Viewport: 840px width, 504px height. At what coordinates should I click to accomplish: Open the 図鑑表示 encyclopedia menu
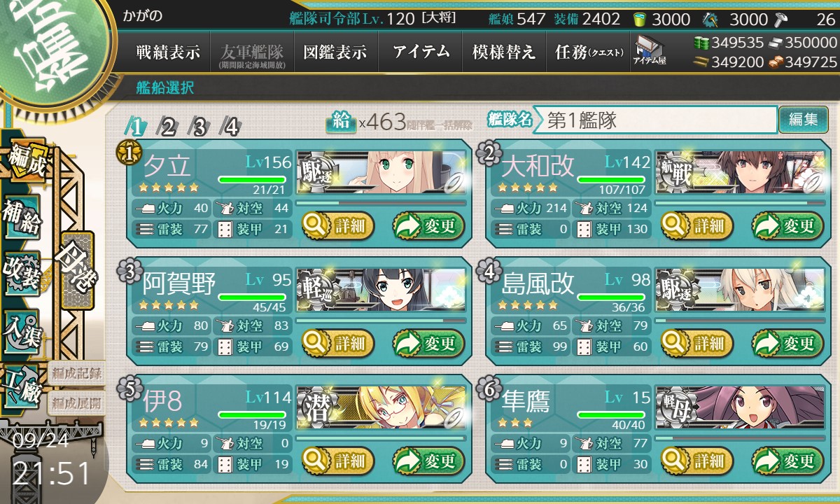335,52
